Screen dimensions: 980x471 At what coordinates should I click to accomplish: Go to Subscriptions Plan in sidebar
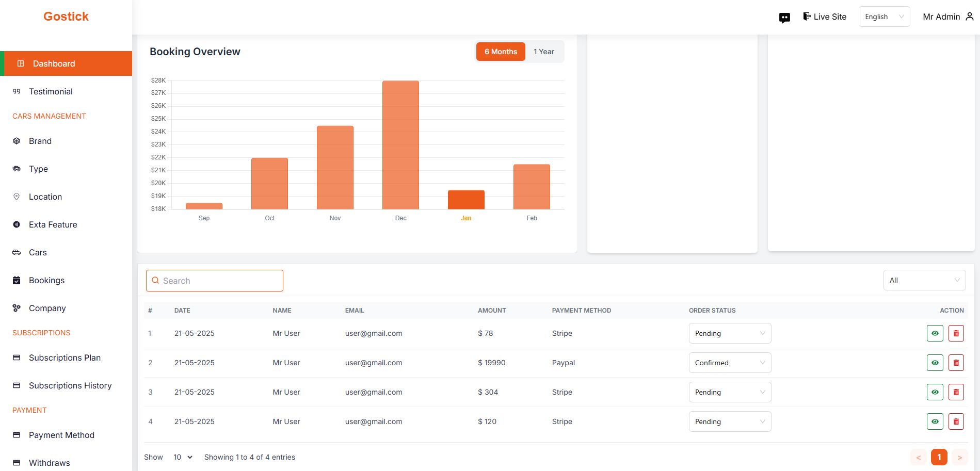pos(65,358)
